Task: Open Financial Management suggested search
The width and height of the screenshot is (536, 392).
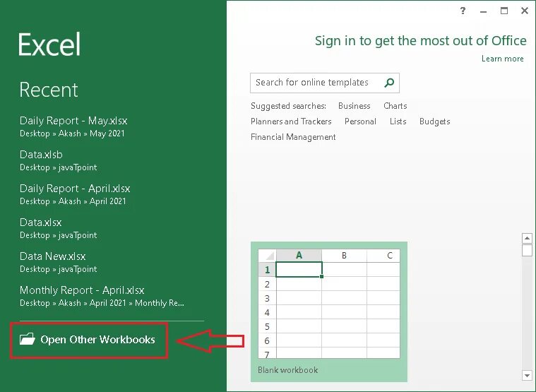Action: tap(293, 137)
